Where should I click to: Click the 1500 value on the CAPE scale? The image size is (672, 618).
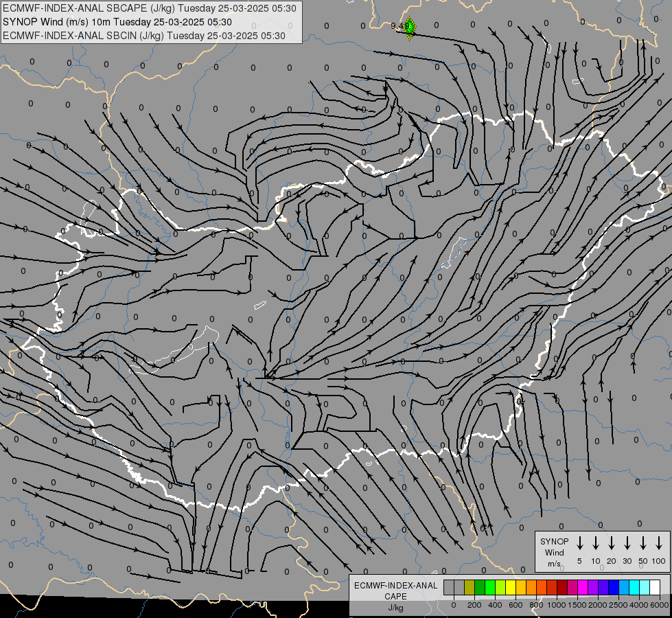(577, 605)
